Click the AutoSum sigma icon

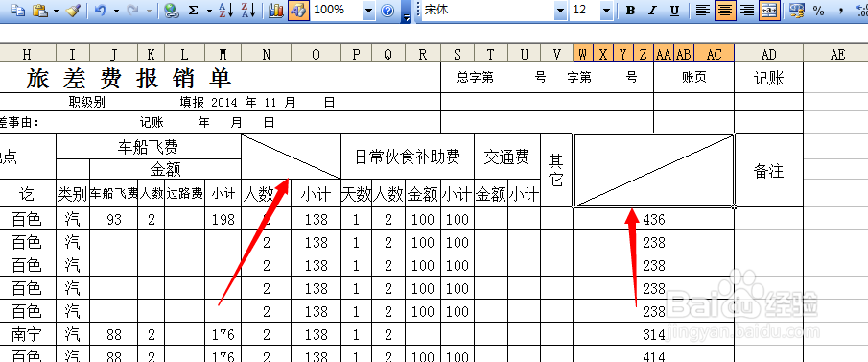pyautogui.click(x=194, y=10)
